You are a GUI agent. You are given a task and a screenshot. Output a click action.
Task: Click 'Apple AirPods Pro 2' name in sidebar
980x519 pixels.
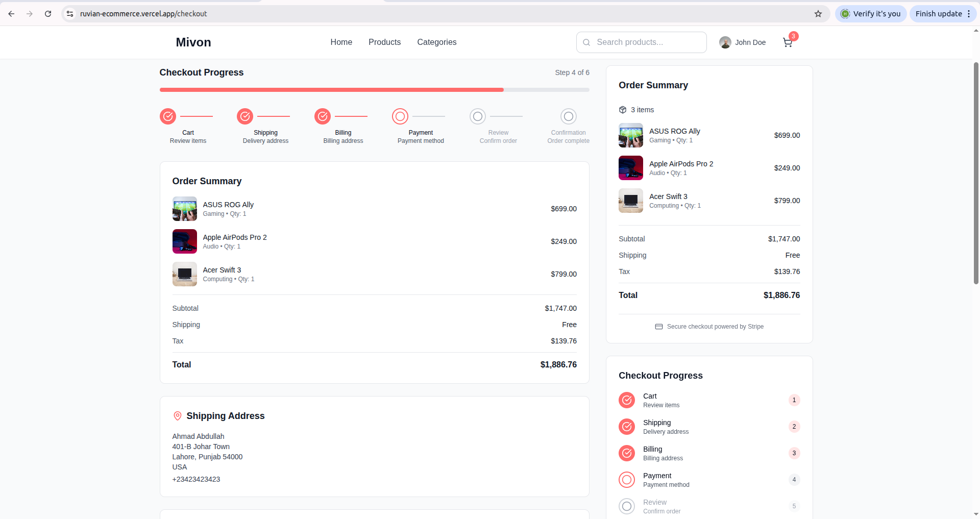(681, 164)
